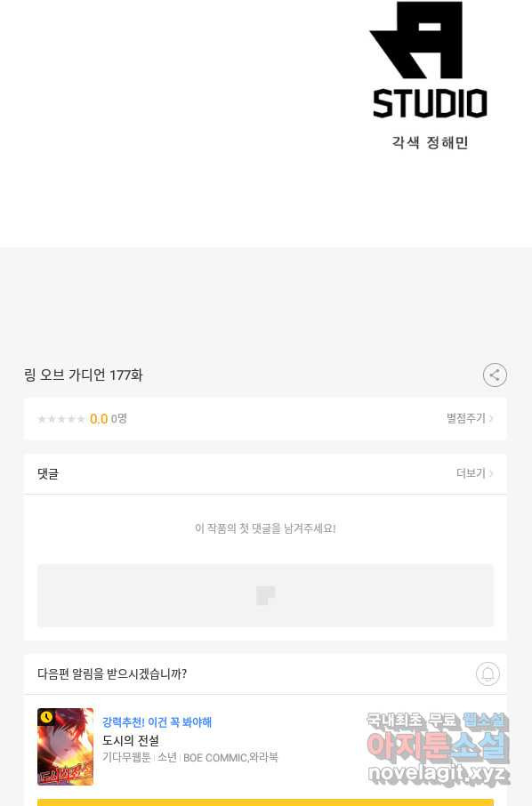Expand comments with 더보기

(x=471, y=473)
